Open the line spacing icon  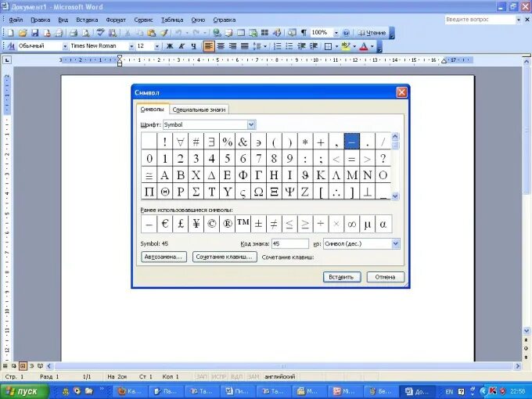tap(257, 46)
